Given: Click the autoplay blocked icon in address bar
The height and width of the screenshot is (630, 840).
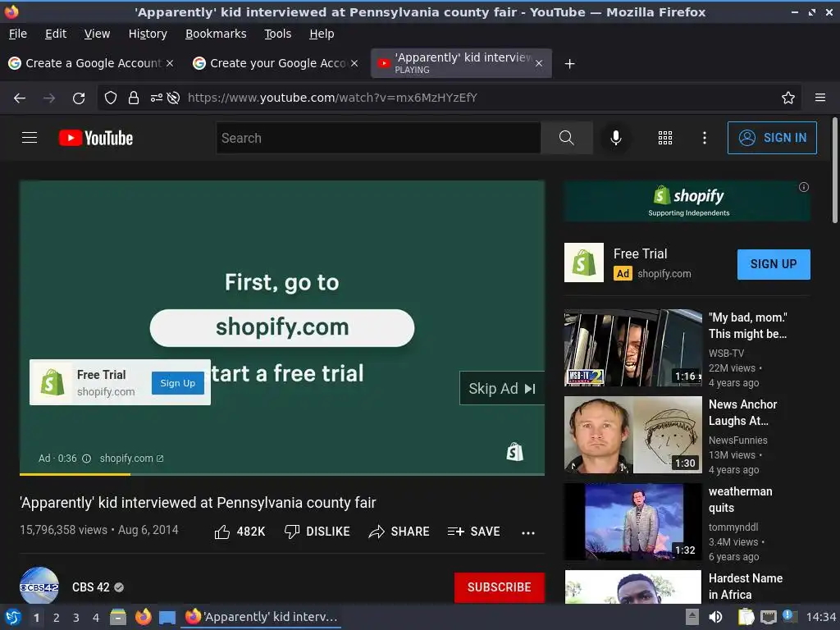Looking at the screenshot, I should pos(173,98).
